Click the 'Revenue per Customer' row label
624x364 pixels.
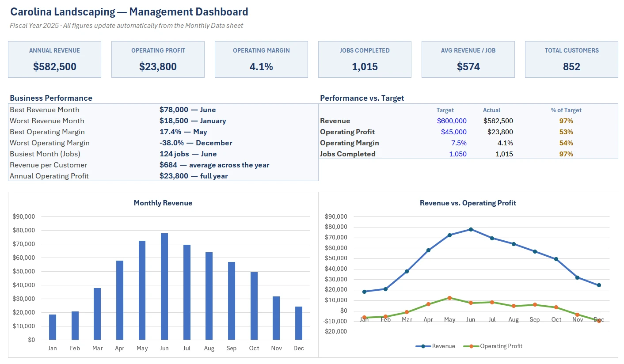(49, 165)
